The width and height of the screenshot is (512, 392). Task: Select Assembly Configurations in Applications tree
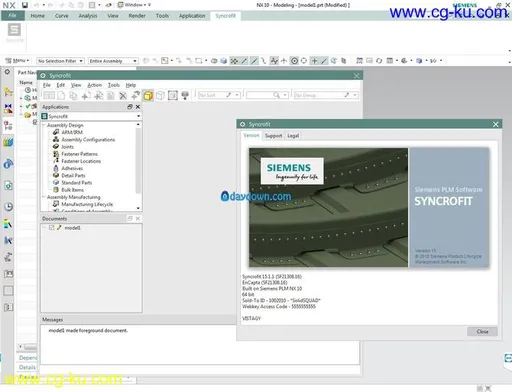coord(88,140)
